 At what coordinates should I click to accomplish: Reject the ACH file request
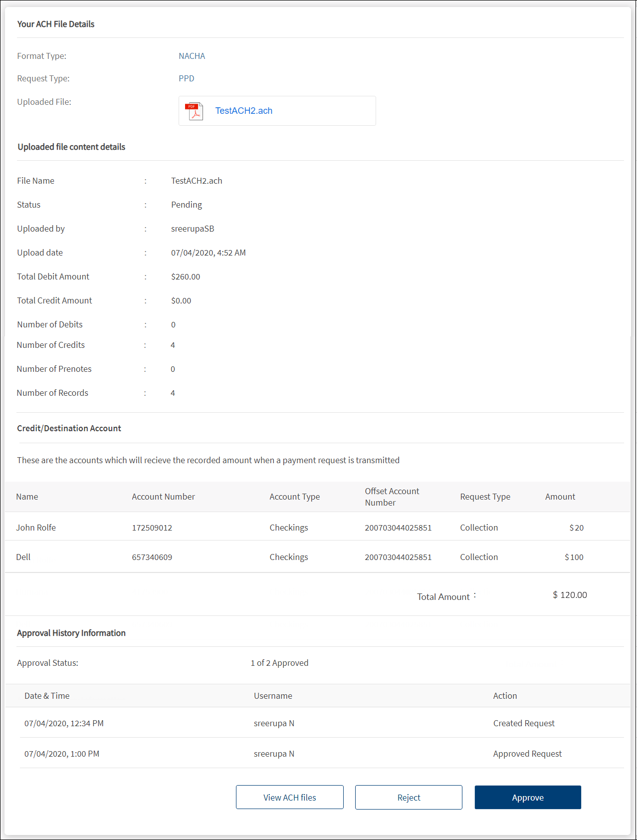[408, 797]
